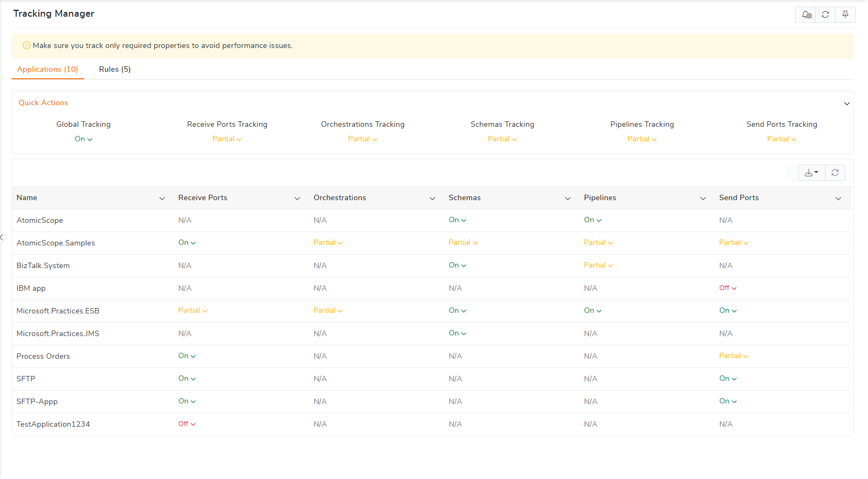
Task: Change IBM app Send Ports Off status
Action: (x=728, y=288)
